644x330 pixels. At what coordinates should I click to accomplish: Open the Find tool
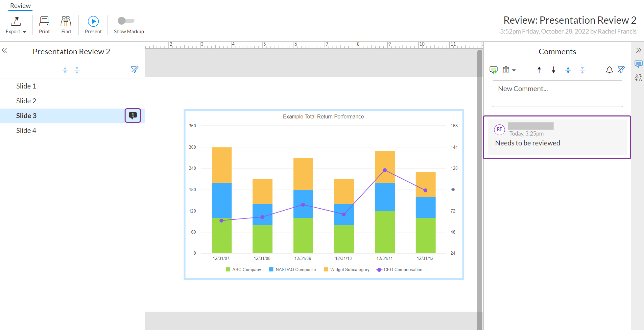[x=66, y=25]
